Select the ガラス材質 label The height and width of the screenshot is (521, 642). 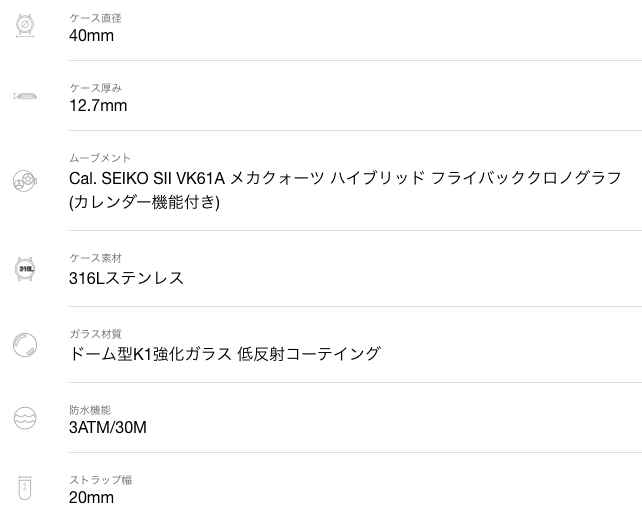95,334
